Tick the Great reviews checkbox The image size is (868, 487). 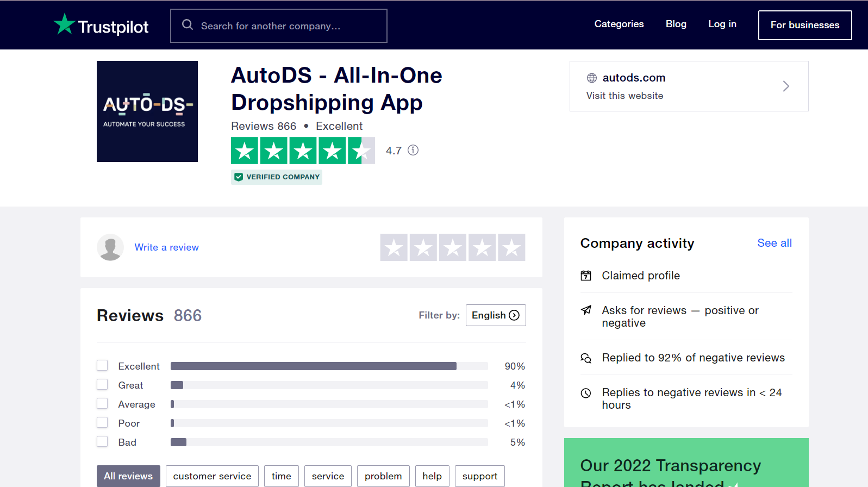(102, 384)
